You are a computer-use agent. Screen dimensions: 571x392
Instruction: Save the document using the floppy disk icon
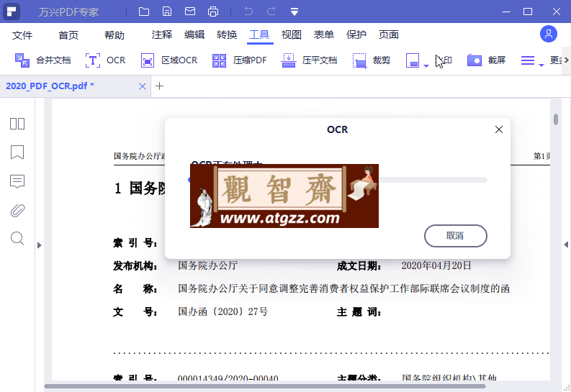point(167,12)
